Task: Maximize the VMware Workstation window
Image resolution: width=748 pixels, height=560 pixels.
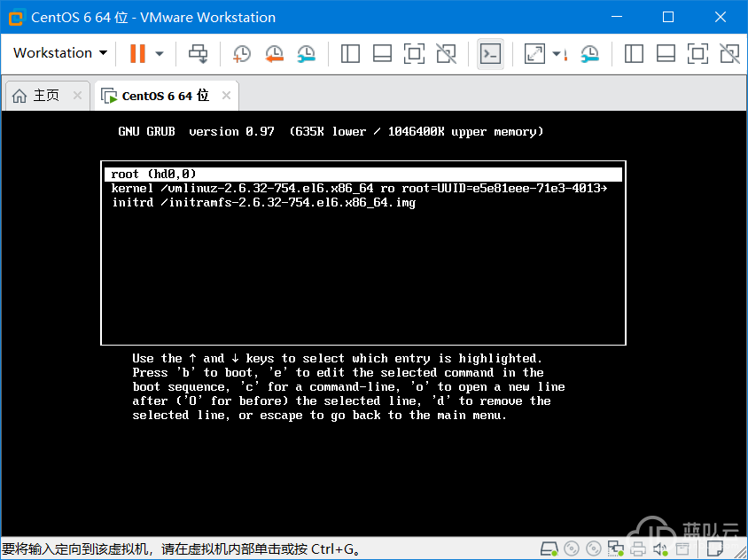Action: coord(668,17)
